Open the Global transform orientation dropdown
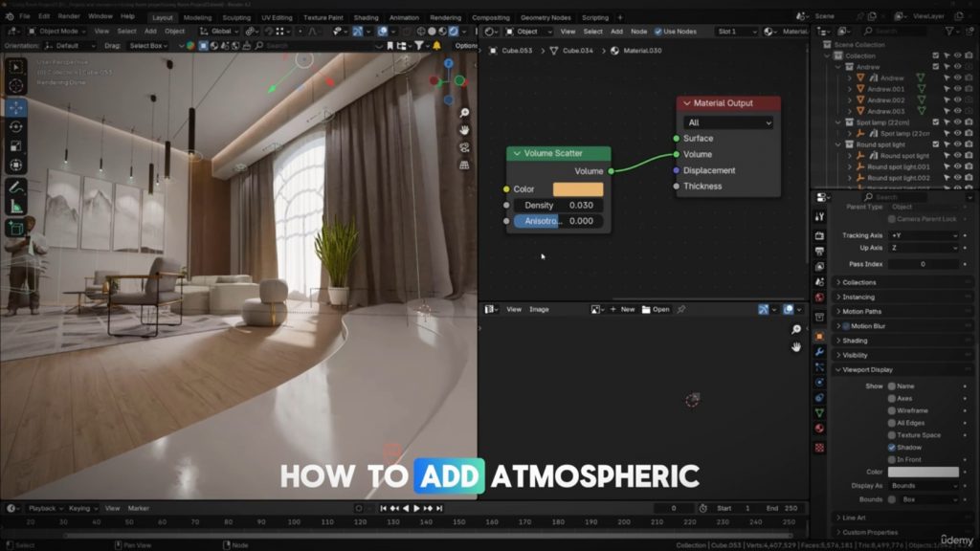 pos(220,32)
